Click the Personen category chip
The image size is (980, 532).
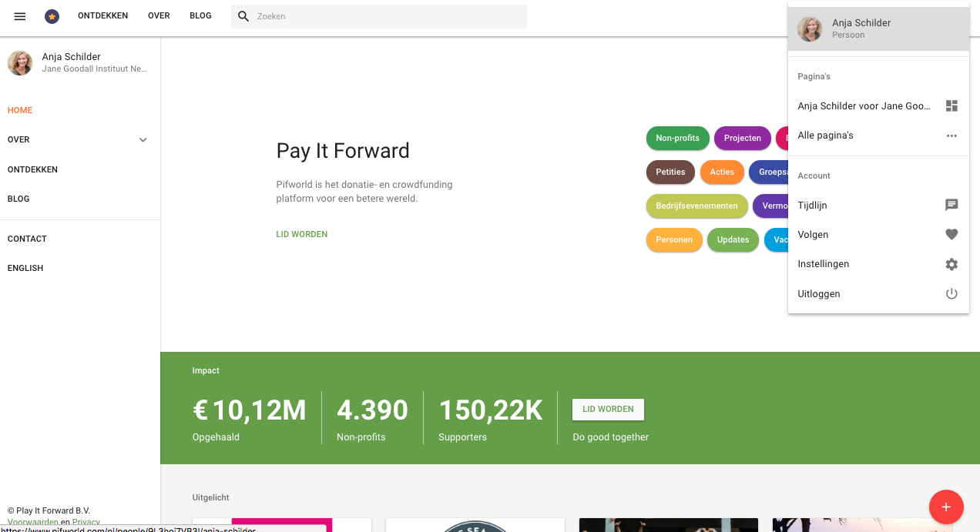[x=674, y=240]
